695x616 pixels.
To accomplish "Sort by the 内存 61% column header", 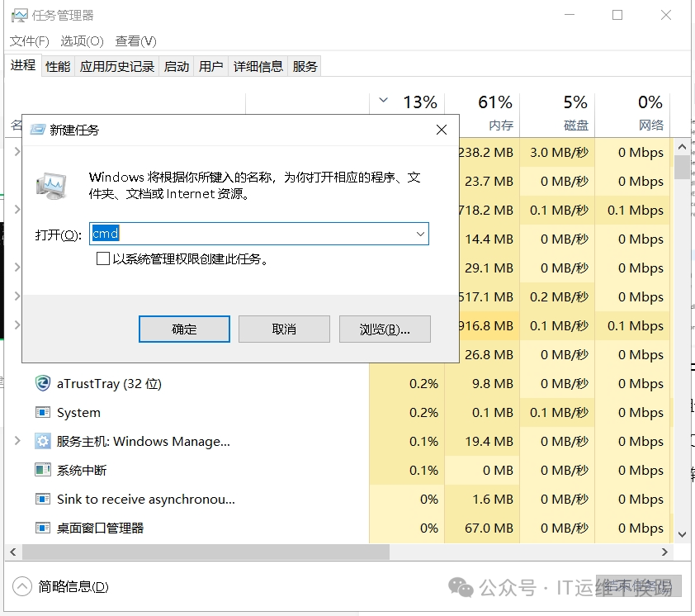I will (x=482, y=114).
